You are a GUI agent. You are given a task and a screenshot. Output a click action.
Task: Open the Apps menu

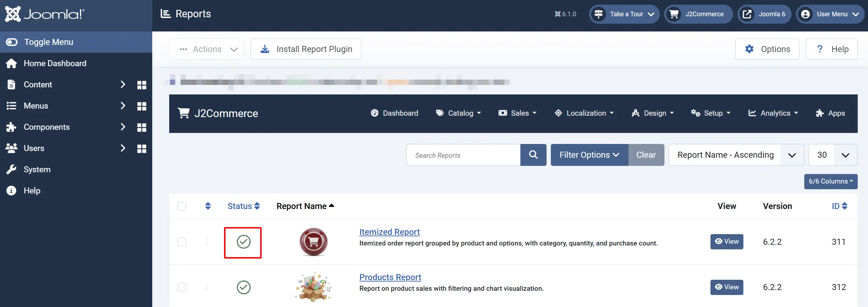tap(830, 113)
